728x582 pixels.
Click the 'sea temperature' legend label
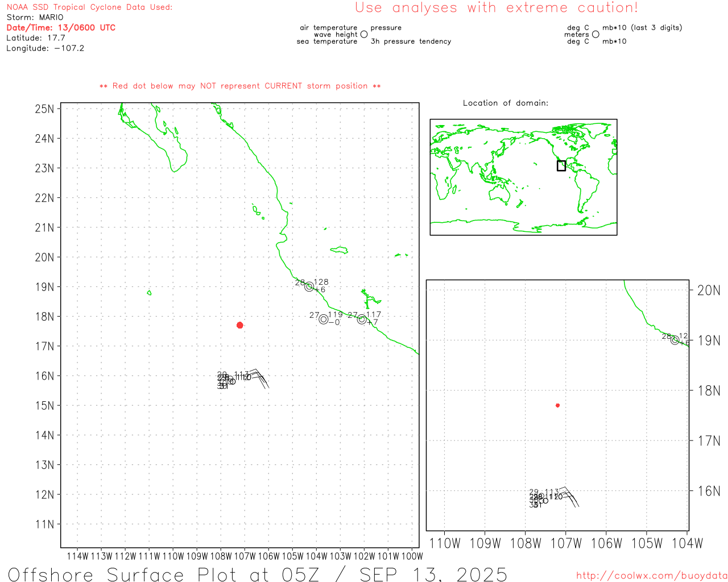pos(327,41)
